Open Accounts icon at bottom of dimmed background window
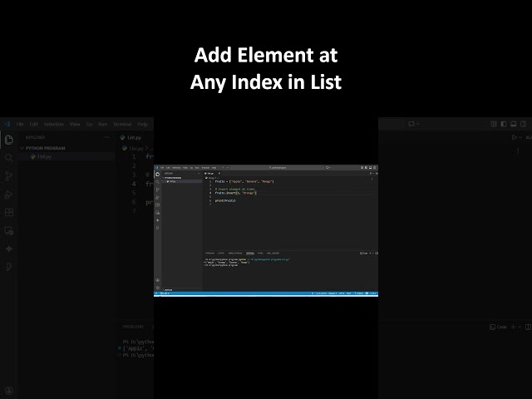Screen dimensions: 532x399 pos(9,391)
